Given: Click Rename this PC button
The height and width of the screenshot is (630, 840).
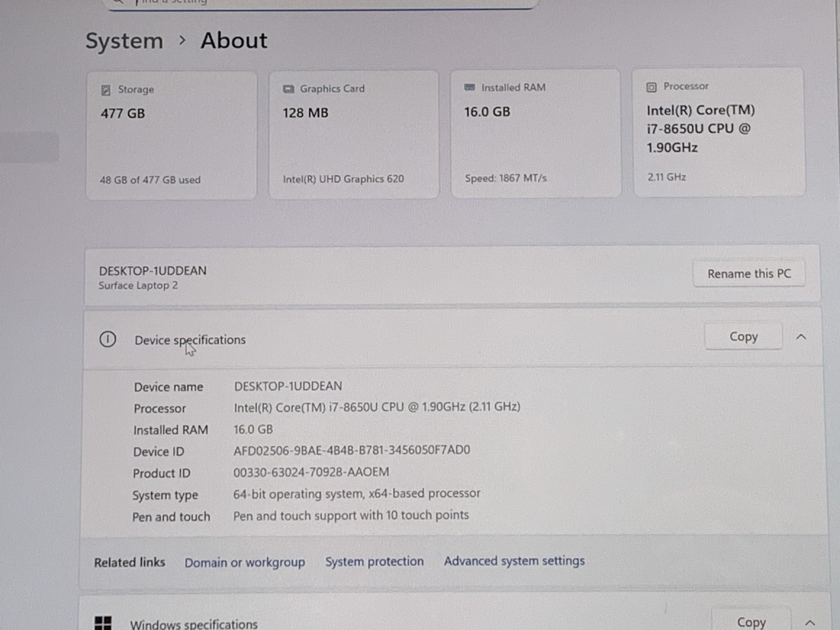Looking at the screenshot, I should coord(749,274).
